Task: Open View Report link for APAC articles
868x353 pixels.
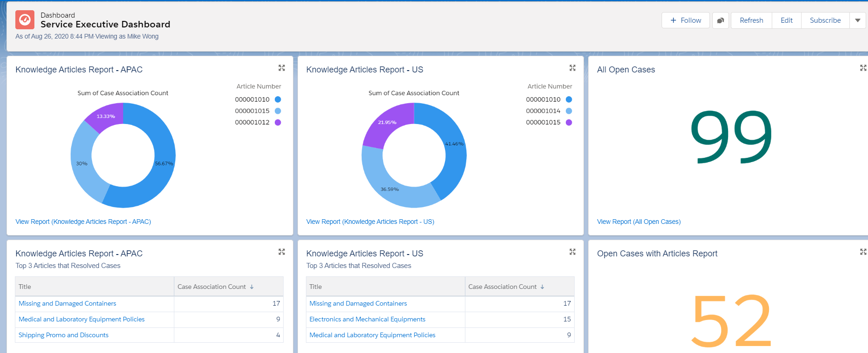Action: click(x=83, y=222)
